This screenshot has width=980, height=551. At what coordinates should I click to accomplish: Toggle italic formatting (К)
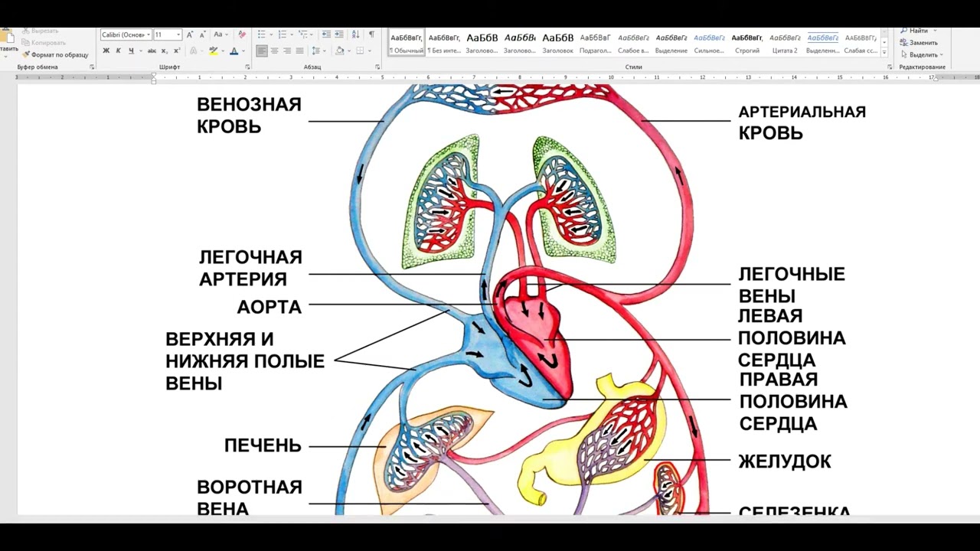pos(118,51)
